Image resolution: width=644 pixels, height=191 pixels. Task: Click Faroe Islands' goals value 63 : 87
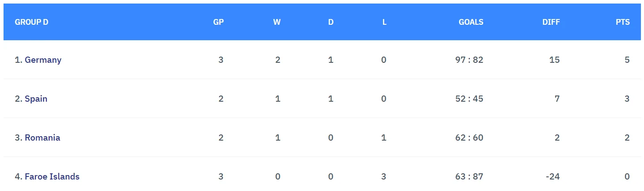click(469, 176)
